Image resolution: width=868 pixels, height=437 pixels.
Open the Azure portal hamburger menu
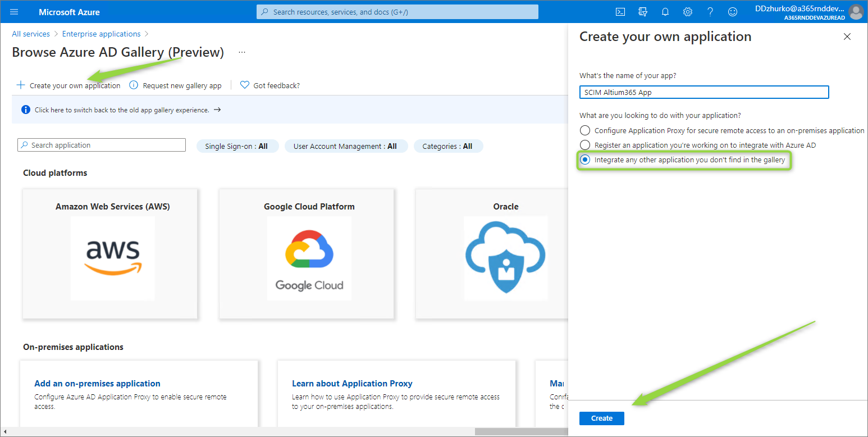coord(14,12)
